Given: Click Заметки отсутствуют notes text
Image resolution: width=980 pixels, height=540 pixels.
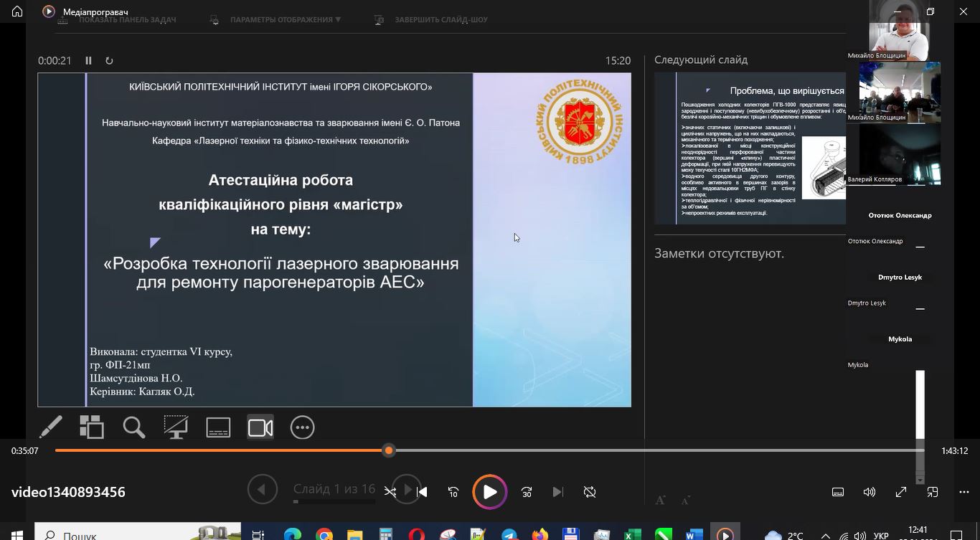Looking at the screenshot, I should (719, 254).
